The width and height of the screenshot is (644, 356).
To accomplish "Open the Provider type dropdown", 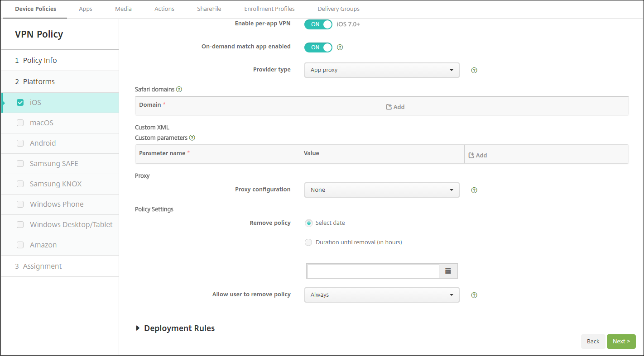I will [x=381, y=70].
